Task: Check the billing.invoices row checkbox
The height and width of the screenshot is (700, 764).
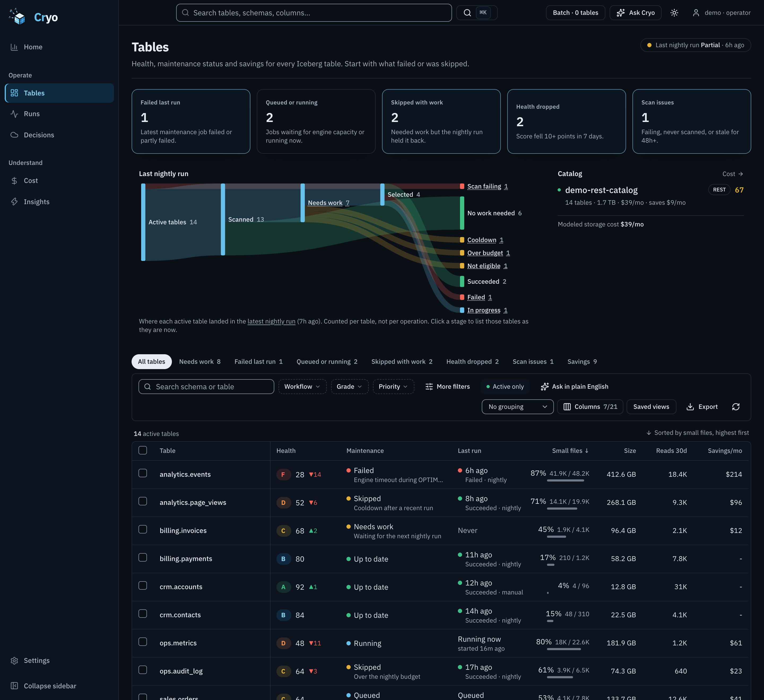Action: pyautogui.click(x=143, y=529)
